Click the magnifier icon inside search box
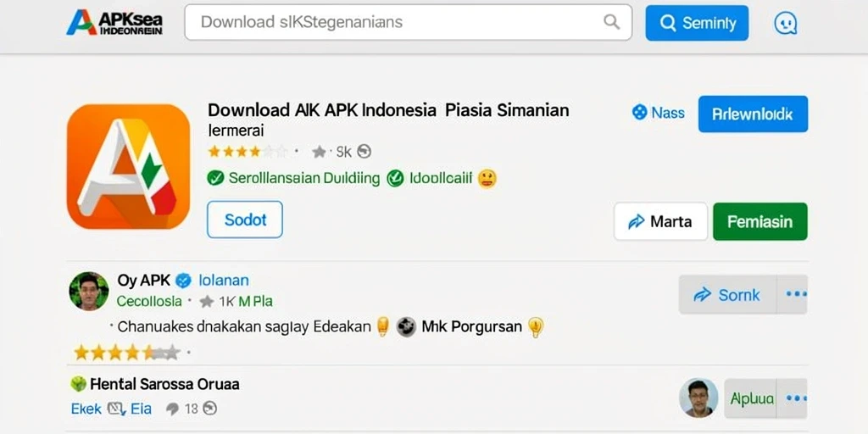The width and height of the screenshot is (868, 434). [x=611, y=22]
